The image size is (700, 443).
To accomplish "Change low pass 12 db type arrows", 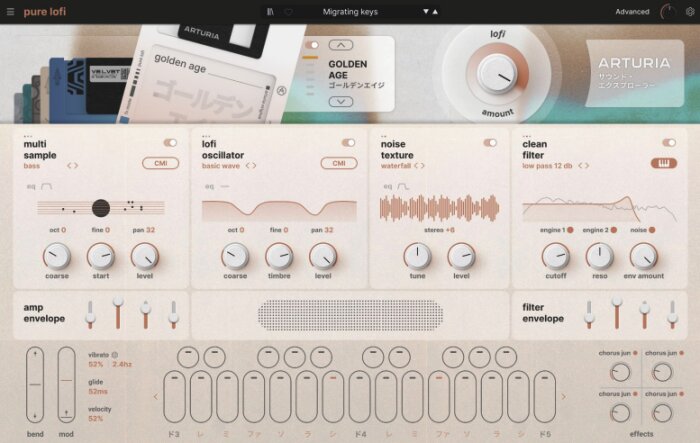I will [x=583, y=166].
